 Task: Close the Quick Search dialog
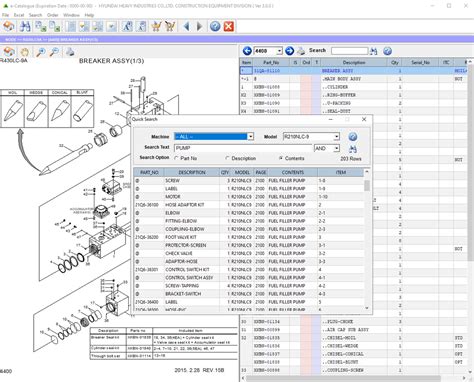[x=364, y=119]
